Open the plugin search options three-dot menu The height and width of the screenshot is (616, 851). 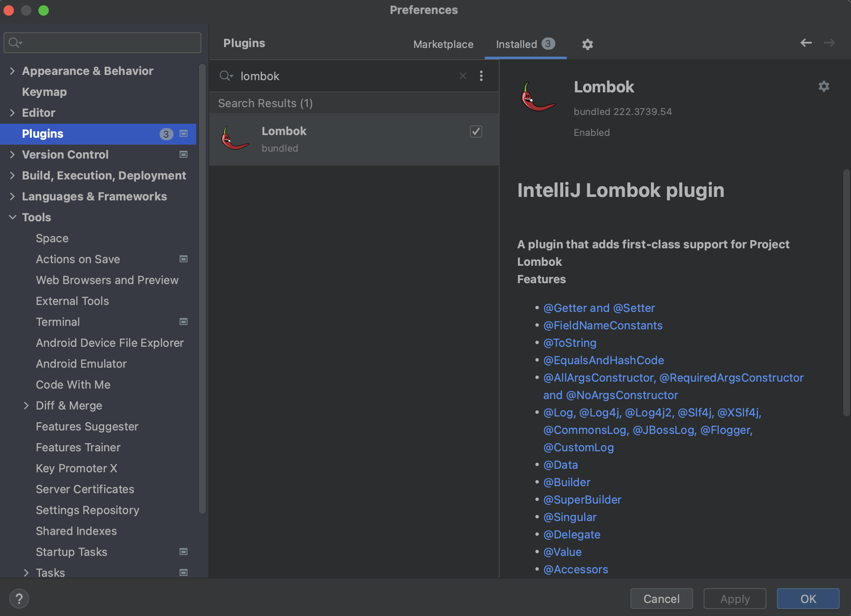click(x=481, y=76)
